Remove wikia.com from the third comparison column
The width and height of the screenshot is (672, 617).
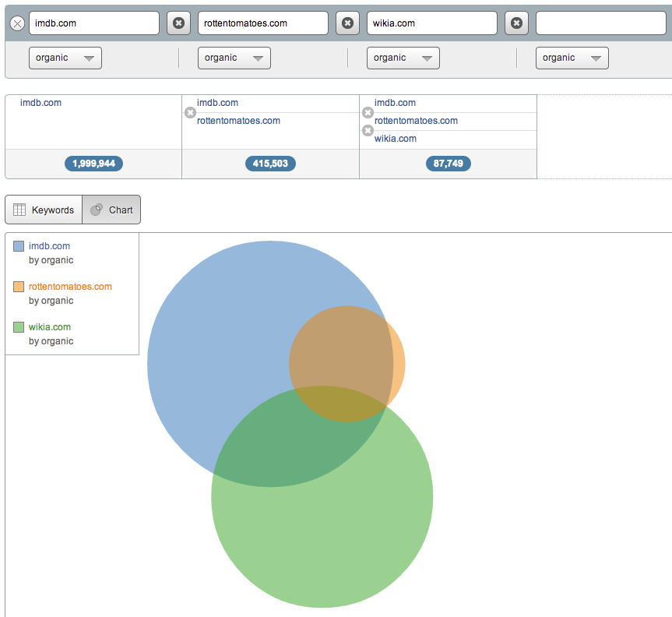click(368, 131)
